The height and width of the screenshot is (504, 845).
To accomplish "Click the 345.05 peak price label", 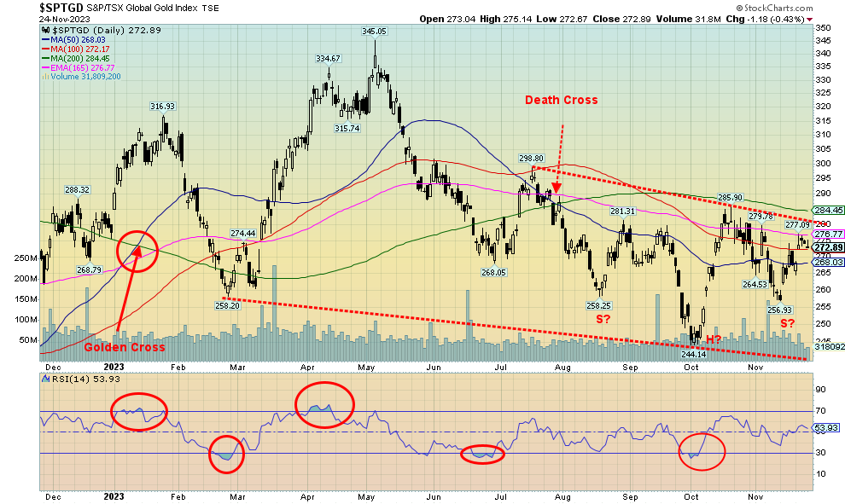I will pyautogui.click(x=373, y=31).
